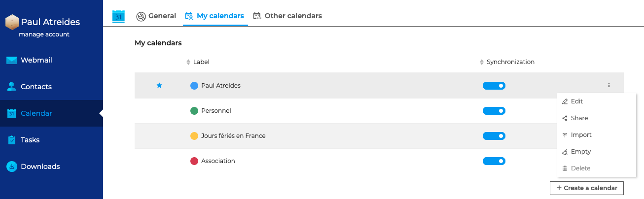Select Import in the context menu
The width and height of the screenshot is (644, 199).
tap(581, 135)
